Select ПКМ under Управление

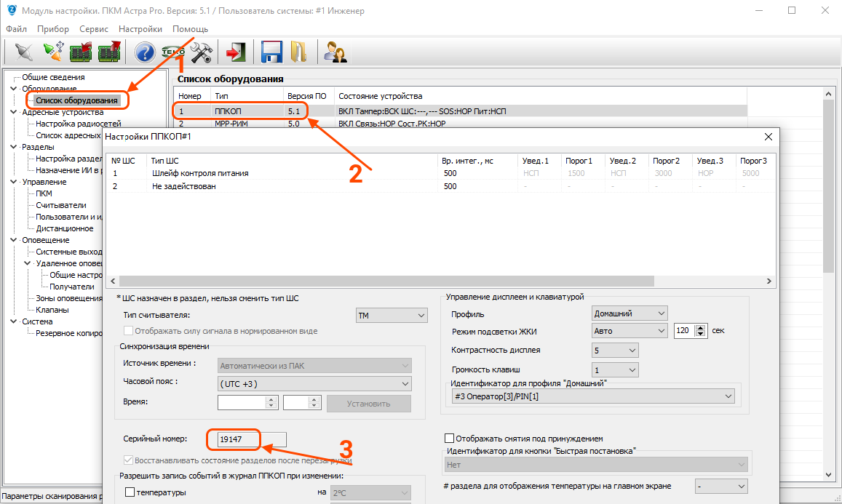(x=44, y=193)
